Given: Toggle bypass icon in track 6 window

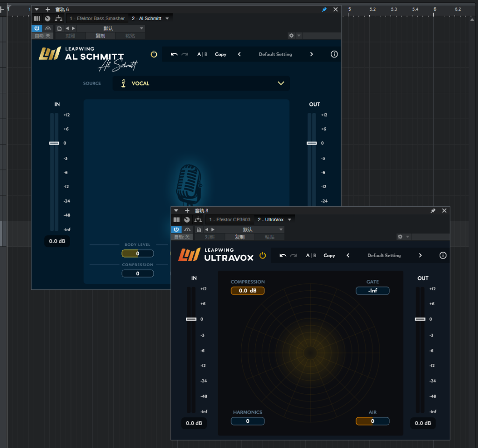Looking at the screenshot, I should click(x=48, y=28).
